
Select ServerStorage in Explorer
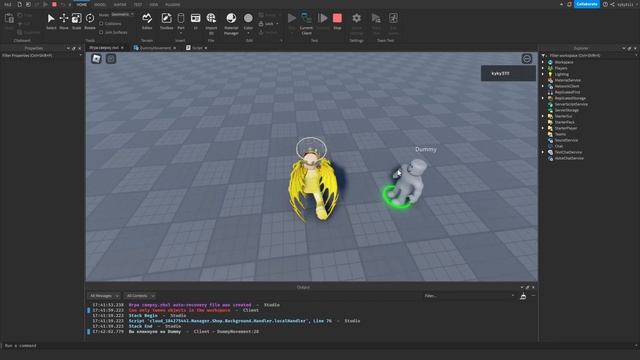[567, 110]
